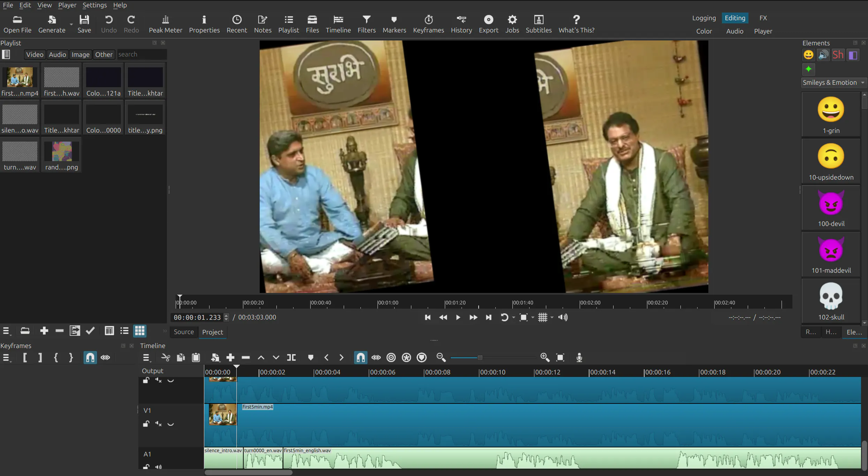Select the Split at Playhead timeline tool
Image resolution: width=868 pixels, height=476 pixels.
291,357
